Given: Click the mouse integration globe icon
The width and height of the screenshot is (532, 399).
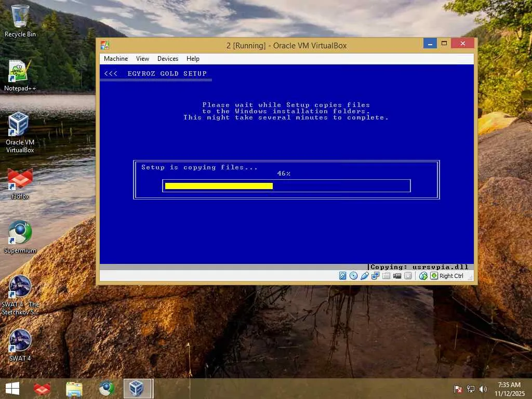Looking at the screenshot, I should point(423,276).
